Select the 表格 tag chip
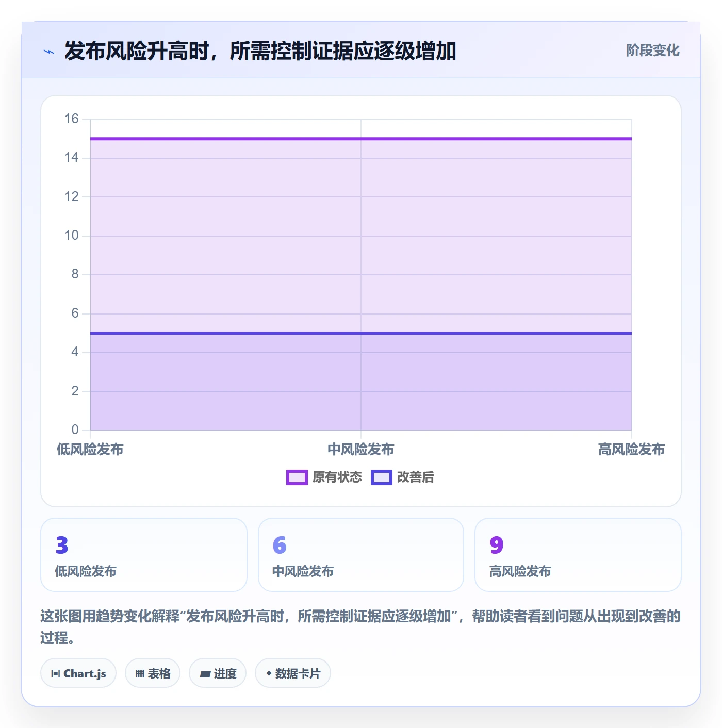Viewport: 722px width, 728px height. 153,673
